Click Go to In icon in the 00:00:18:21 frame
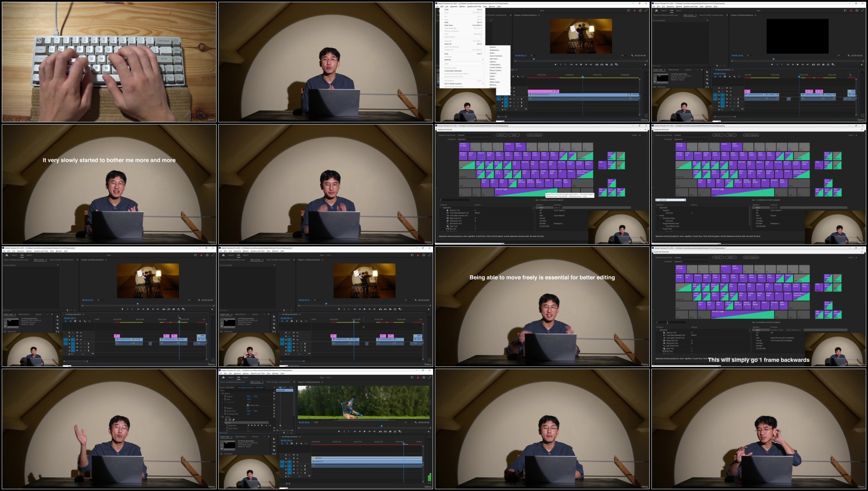The image size is (868, 491). [x=138, y=309]
